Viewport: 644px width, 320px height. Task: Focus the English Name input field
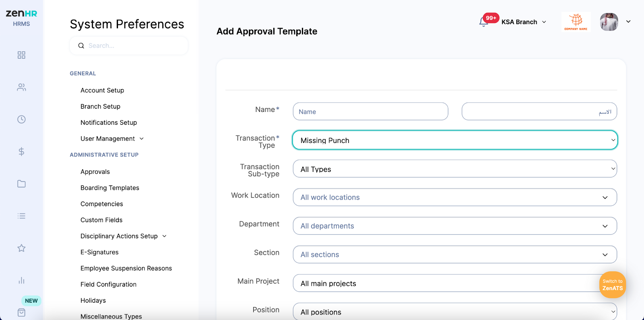pyautogui.click(x=370, y=111)
